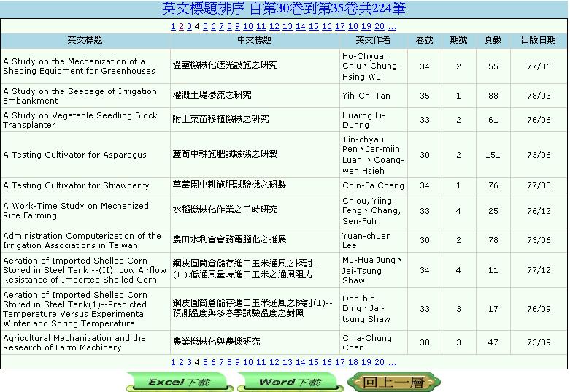Click the bottom pagination ellipsis for more pages
Viewport: 570px width, 392px height.
(x=392, y=362)
